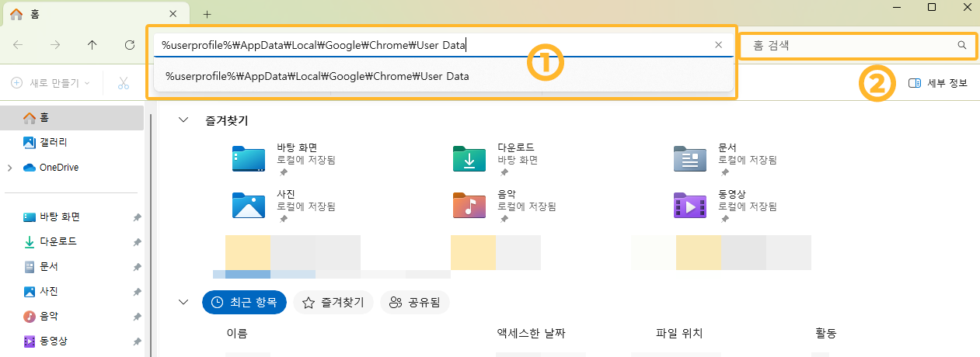Image resolution: width=980 pixels, height=357 pixels.
Task: Open a new tab with plus button
Action: [207, 14]
